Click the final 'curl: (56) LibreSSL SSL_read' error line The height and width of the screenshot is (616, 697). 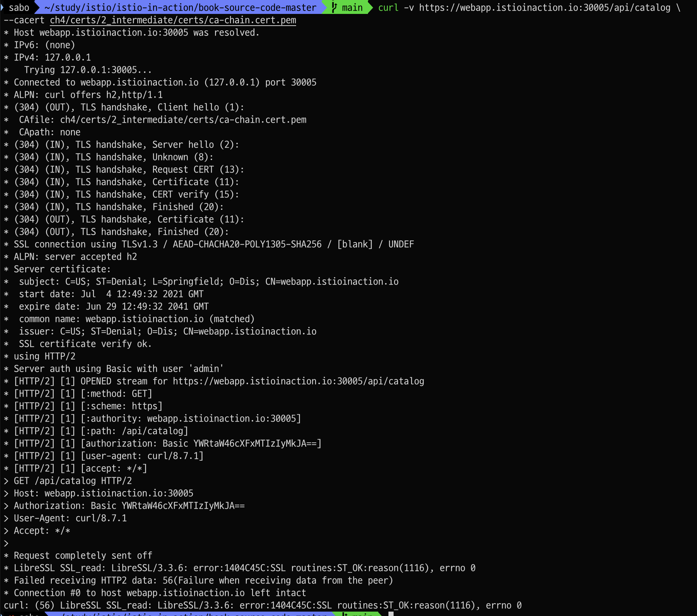pos(263,605)
